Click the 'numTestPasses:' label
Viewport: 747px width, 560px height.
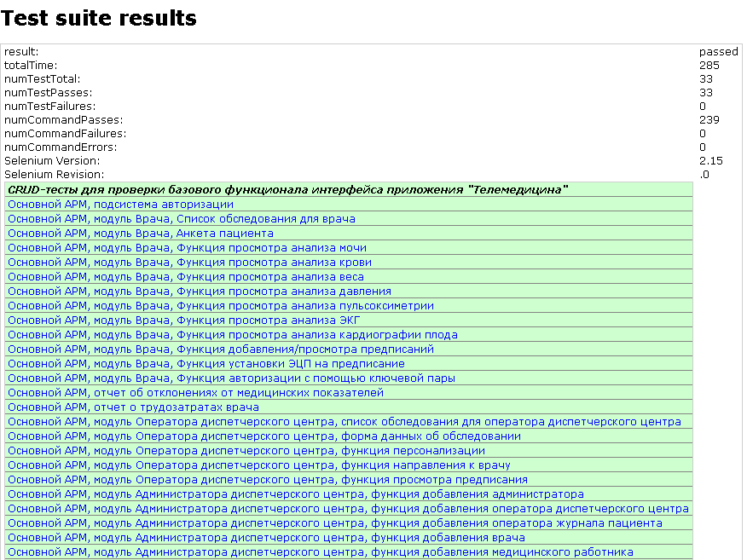pyautogui.click(x=48, y=92)
